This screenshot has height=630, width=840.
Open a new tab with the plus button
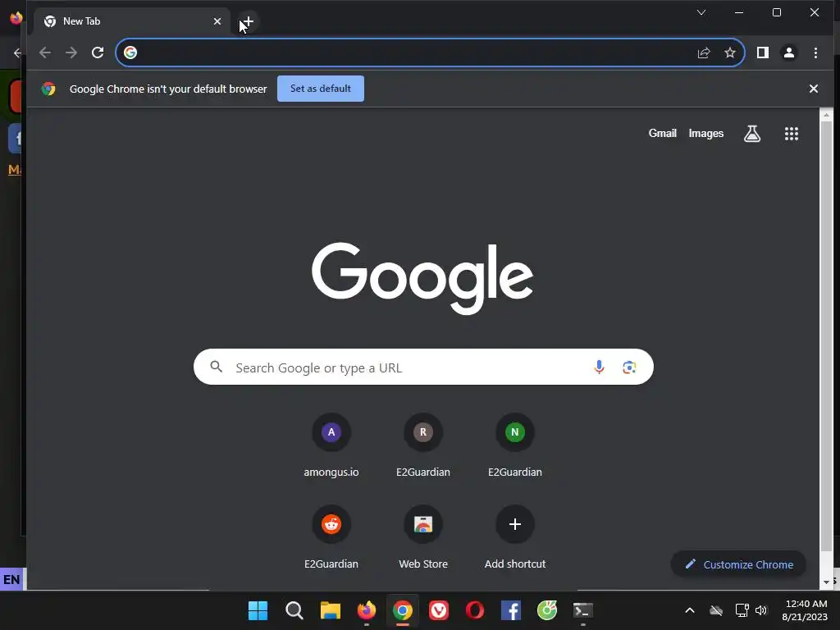pyautogui.click(x=248, y=21)
